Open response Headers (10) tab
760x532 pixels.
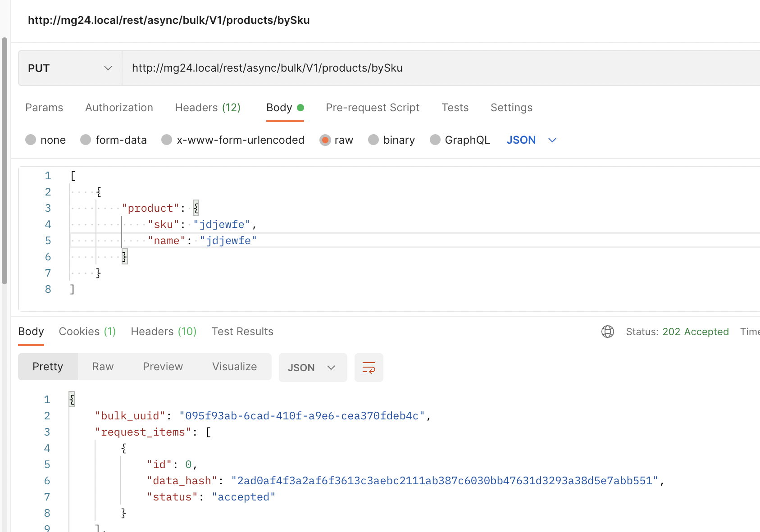pos(164,332)
